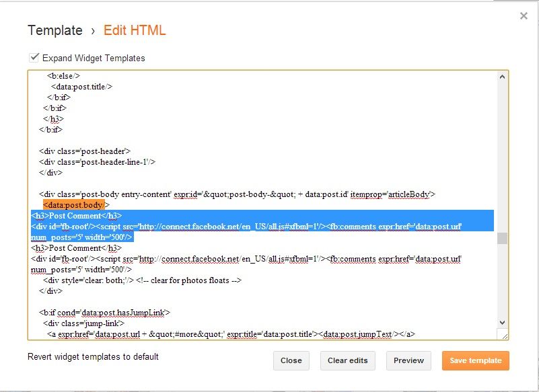
Task: Revert widget templates to default
Action: point(93,356)
